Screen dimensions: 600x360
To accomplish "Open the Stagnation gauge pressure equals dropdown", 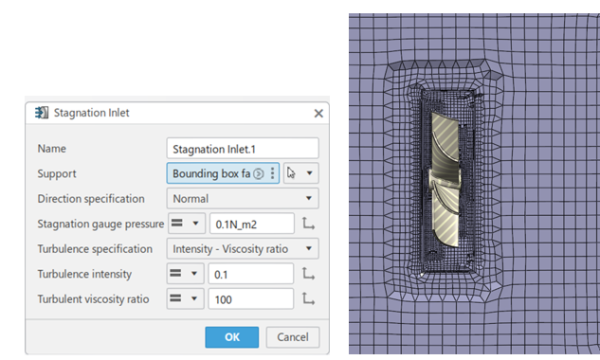I will click(x=186, y=223).
